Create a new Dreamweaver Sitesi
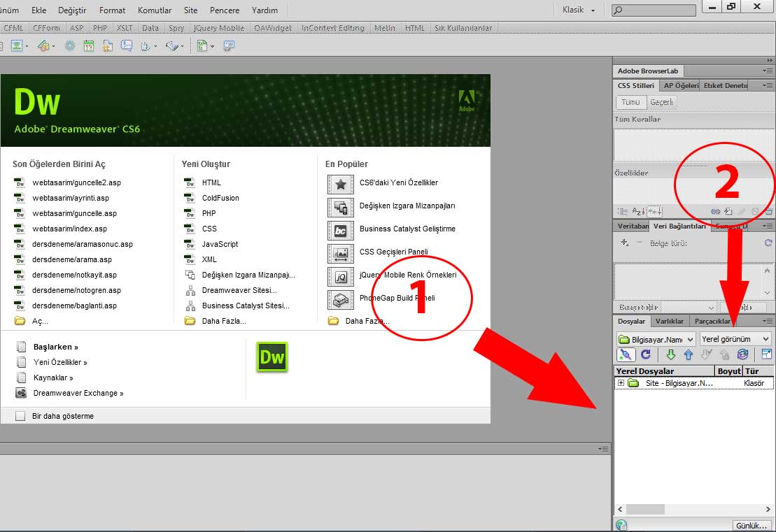 point(239,291)
